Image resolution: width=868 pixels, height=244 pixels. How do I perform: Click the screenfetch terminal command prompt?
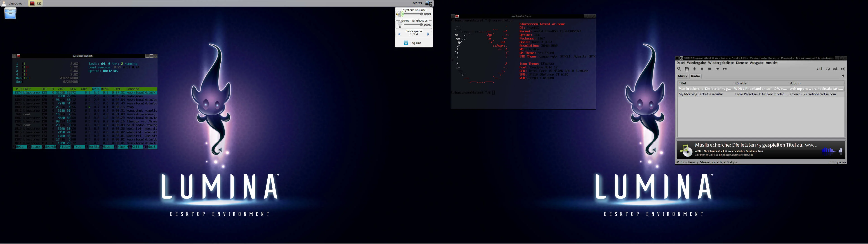473,93
